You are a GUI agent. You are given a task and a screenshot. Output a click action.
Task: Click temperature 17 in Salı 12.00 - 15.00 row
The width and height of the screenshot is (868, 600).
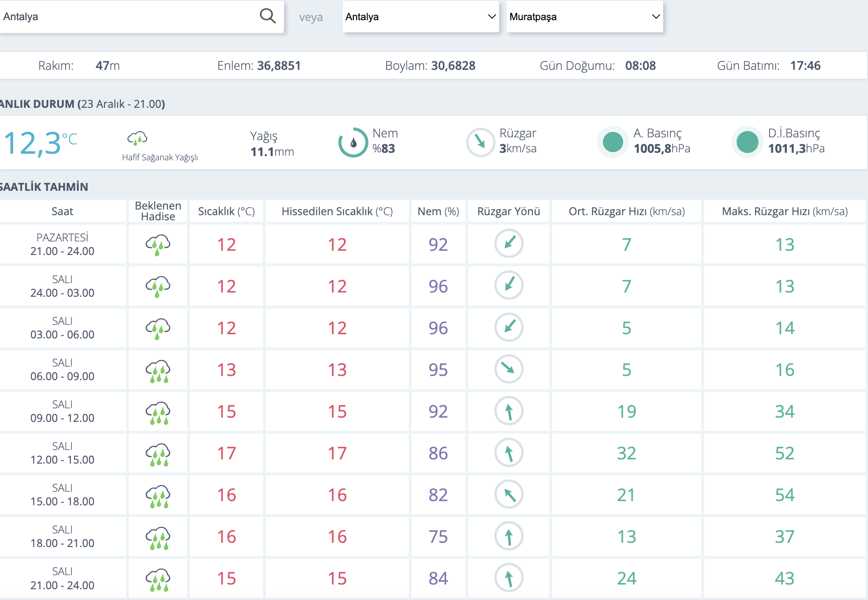226,453
